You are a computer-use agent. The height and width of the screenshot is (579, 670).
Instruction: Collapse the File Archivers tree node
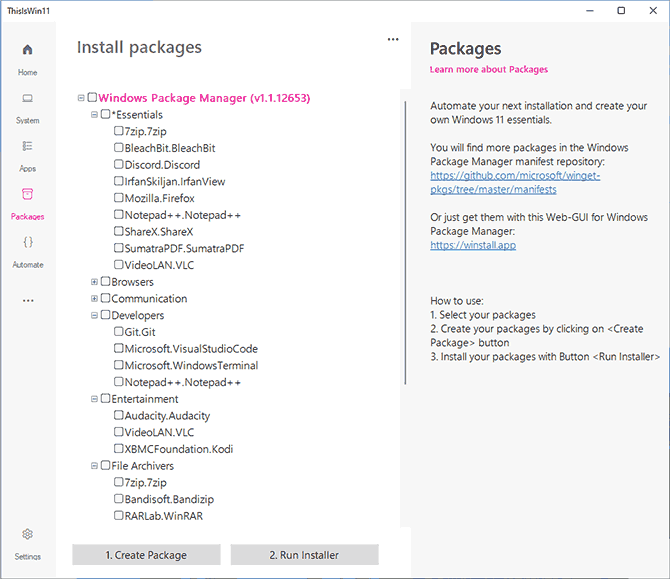pos(94,466)
